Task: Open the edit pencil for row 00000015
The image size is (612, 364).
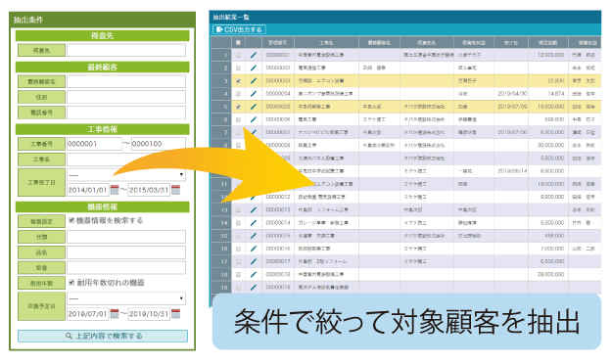Action: click(254, 236)
